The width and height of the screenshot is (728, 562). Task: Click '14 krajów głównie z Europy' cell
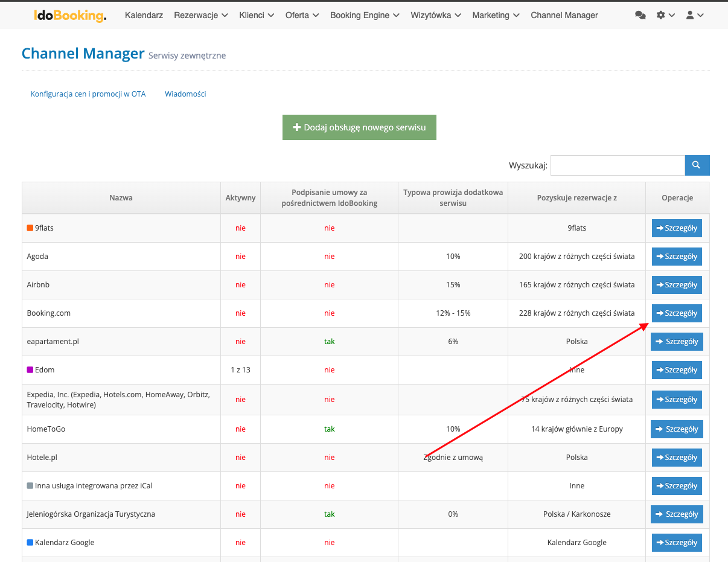576,429
